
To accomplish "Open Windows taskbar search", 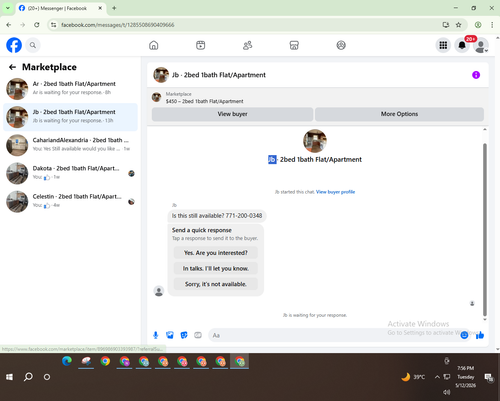I will coord(28,377).
